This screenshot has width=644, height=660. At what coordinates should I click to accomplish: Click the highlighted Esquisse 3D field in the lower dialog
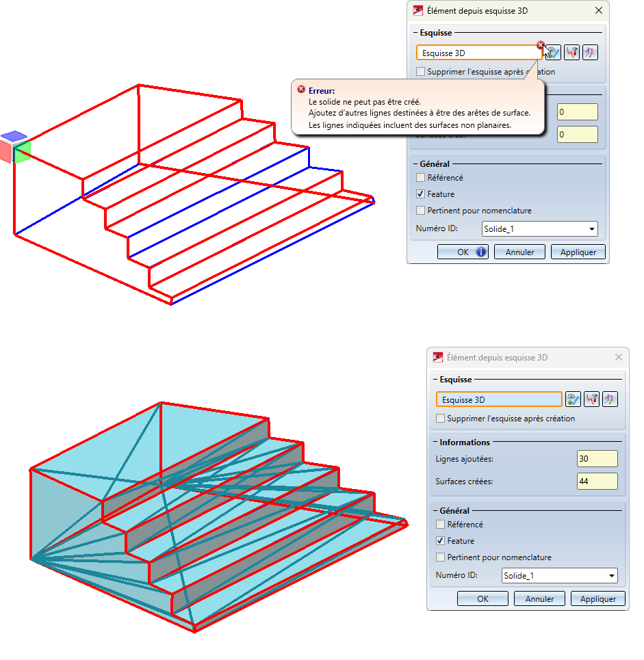[499, 400]
